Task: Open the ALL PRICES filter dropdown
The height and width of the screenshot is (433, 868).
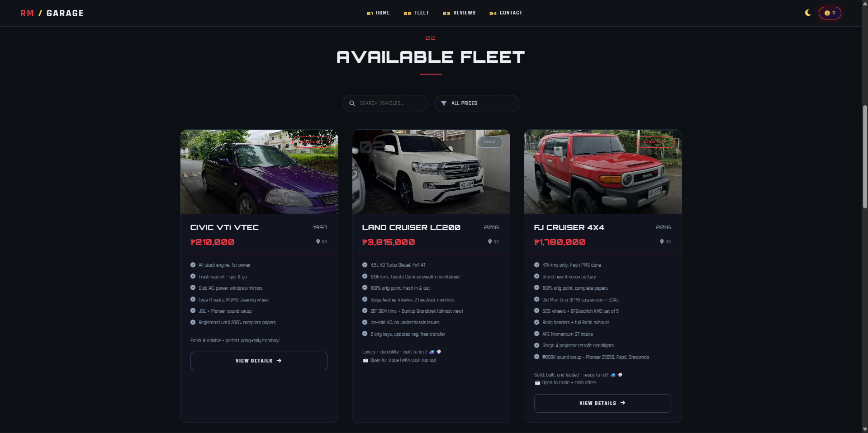Action: (476, 103)
